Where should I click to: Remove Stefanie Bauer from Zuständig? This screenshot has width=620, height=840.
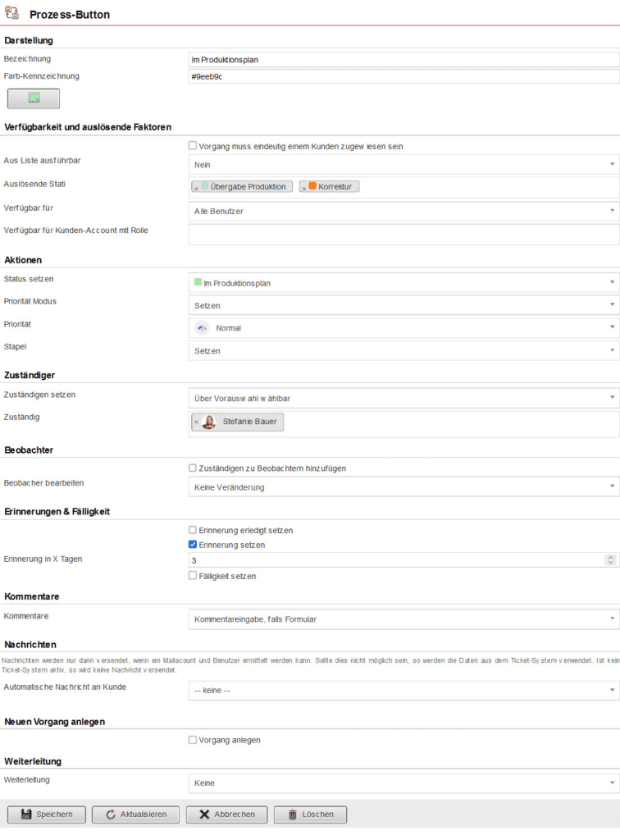point(198,422)
